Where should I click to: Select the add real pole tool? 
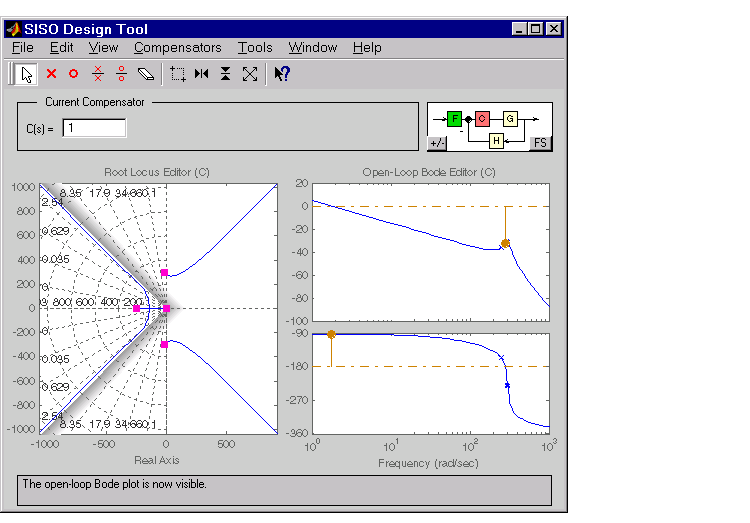click(x=51, y=73)
